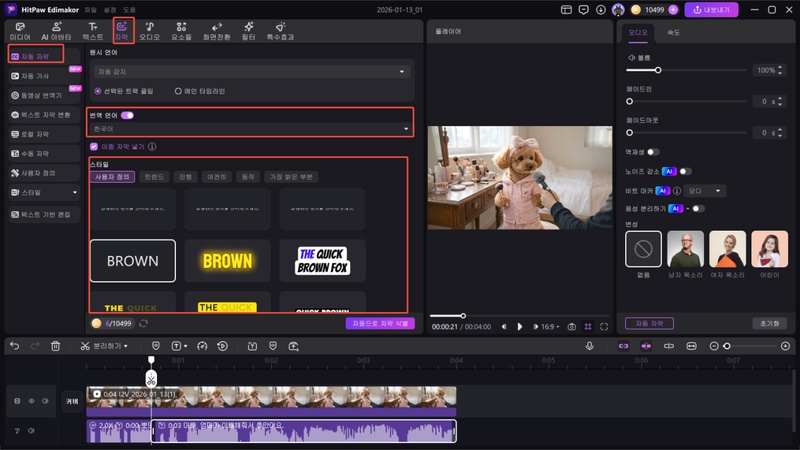The image size is (800, 450).
Task: Open the 특수효과 special effects tool
Action: [280, 31]
